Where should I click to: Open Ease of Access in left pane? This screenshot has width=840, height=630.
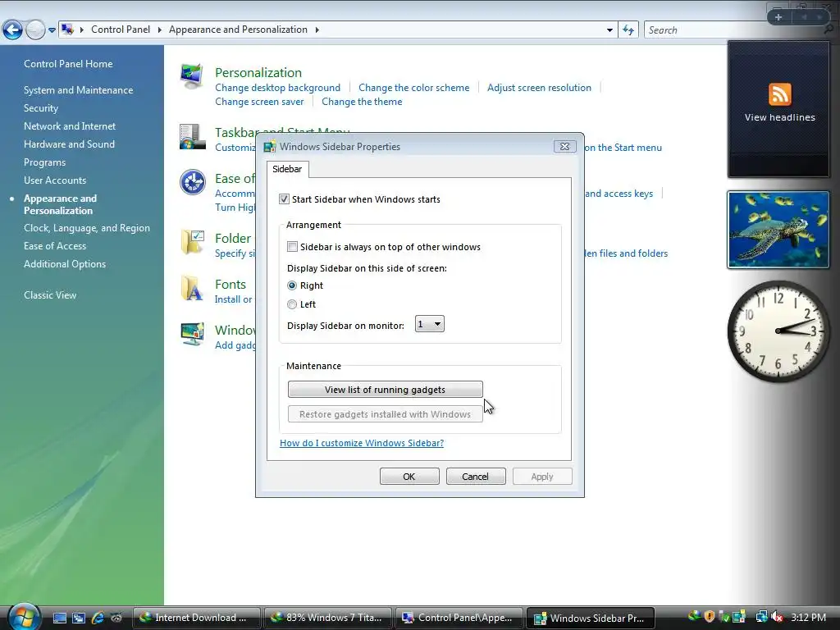[55, 246]
